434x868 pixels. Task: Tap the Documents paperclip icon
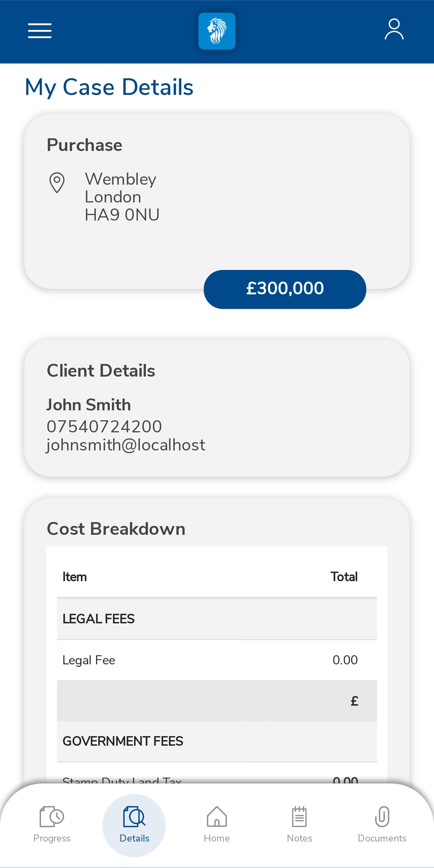coord(382,816)
